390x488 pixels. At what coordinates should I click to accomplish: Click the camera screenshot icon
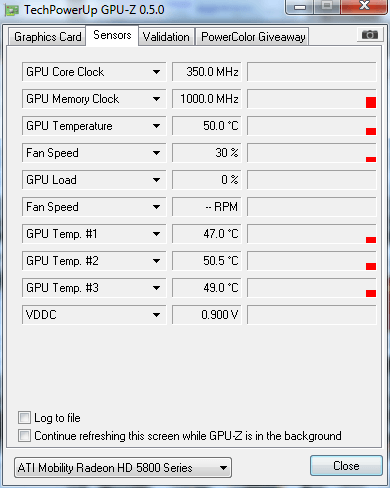click(x=369, y=35)
